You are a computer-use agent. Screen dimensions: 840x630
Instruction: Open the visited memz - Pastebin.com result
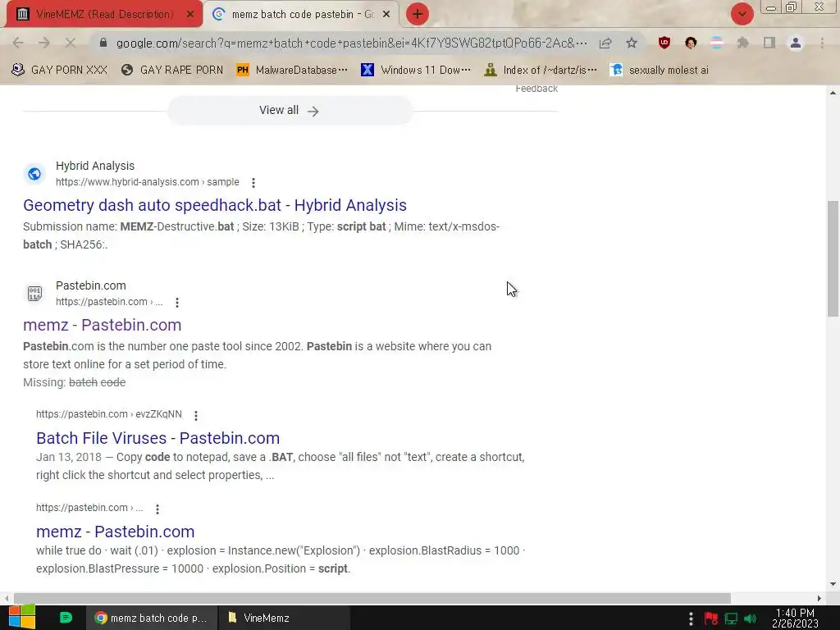click(x=103, y=325)
